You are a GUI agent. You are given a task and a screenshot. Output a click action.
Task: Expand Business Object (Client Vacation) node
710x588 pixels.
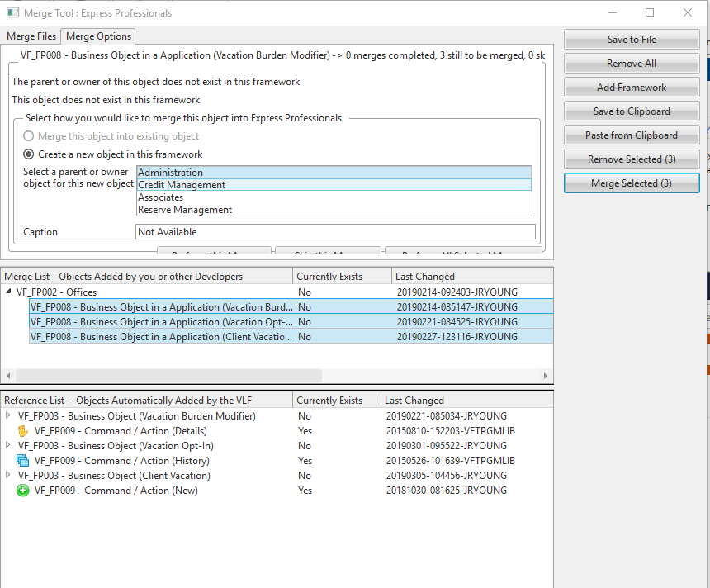pos(9,476)
